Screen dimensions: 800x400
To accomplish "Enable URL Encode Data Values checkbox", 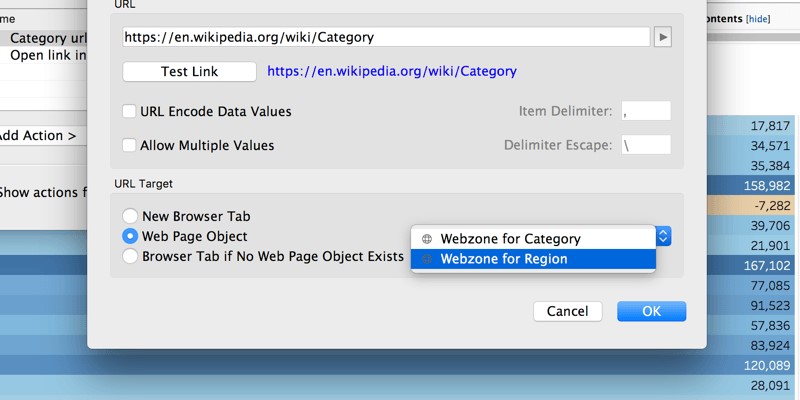I will pyautogui.click(x=129, y=111).
